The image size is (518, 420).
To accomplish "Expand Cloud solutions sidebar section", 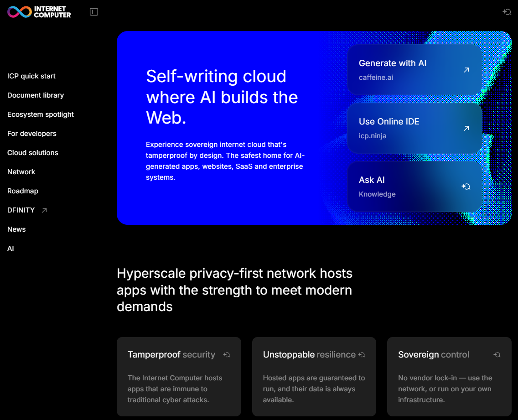I will (x=33, y=153).
